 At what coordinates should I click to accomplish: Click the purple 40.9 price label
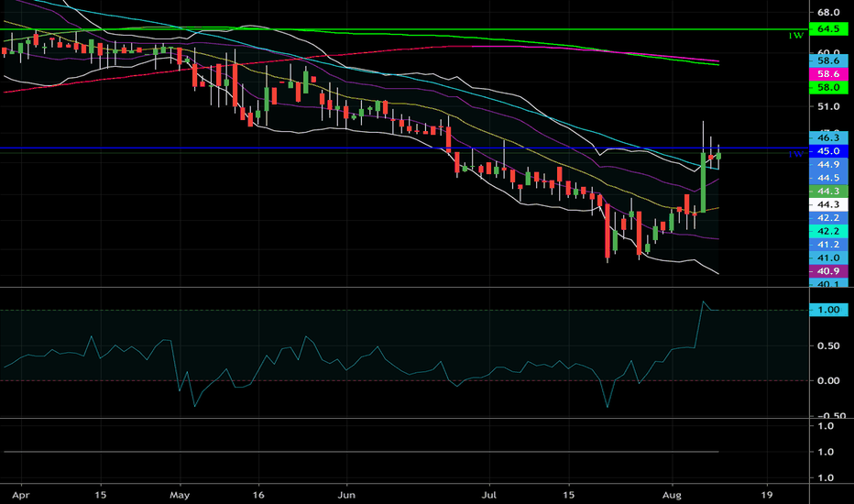pyautogui.click(x=828, y=271)
